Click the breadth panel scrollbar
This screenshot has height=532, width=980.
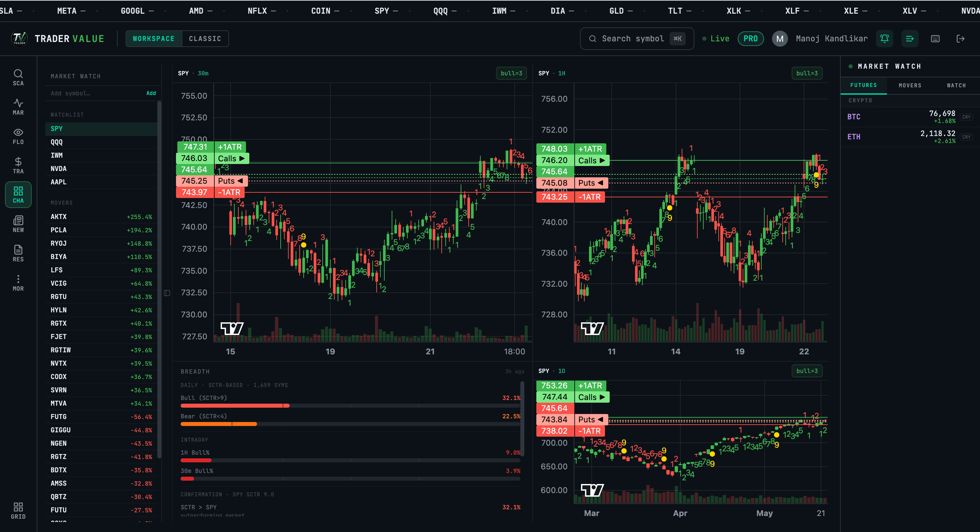click(522, 419)
